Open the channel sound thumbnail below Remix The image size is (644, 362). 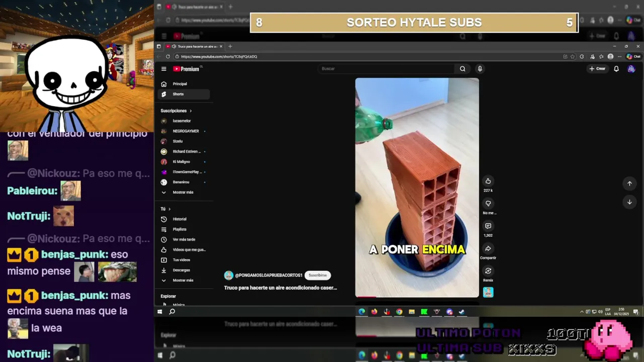pos(488,292)
